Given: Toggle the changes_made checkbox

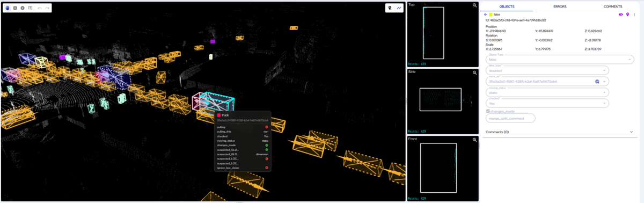Looking at the screenshot, I should [x=487, y=111].
